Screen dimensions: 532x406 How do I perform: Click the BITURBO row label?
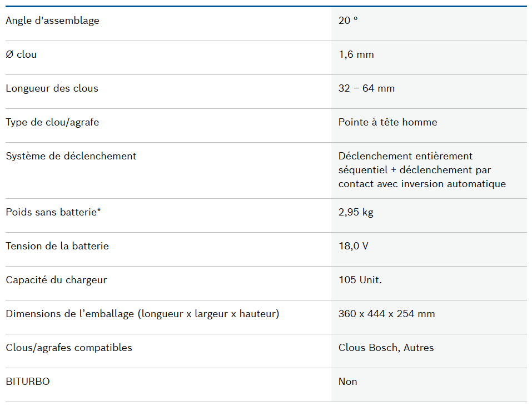28,382
